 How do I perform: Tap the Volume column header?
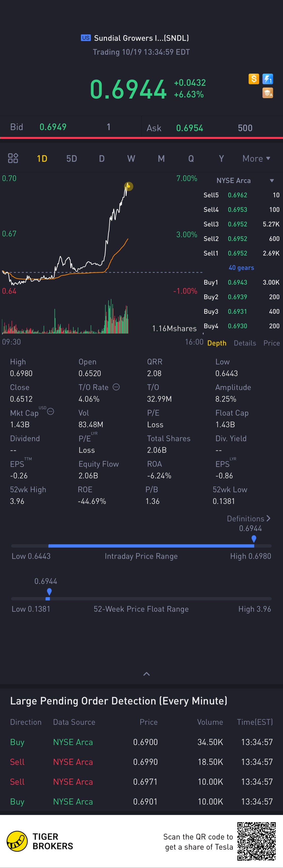[210, 722]
